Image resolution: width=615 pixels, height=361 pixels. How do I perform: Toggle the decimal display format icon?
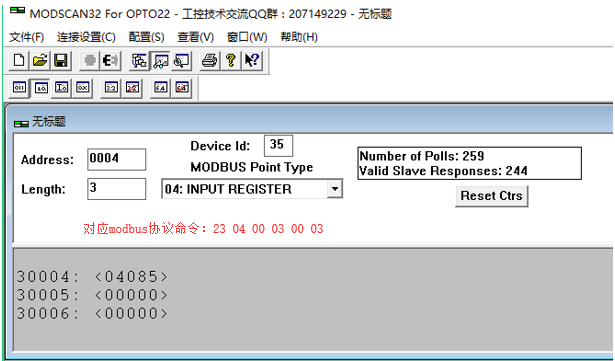click(x=41, y=88)
